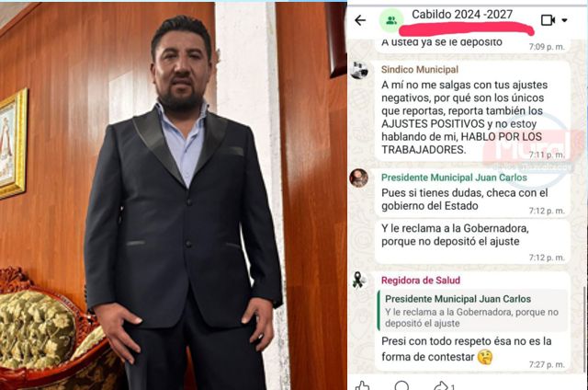Image resolution: width=588 pixels, height=390 pixels.
Task: Share the post with the arrow icon
Action: pos(440,386)
